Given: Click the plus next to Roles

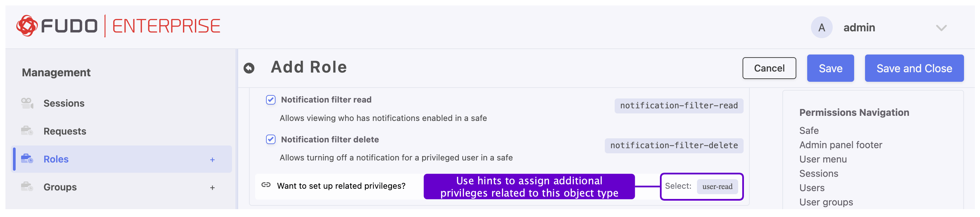Looking at the screenshot, I should click(212, 160).
